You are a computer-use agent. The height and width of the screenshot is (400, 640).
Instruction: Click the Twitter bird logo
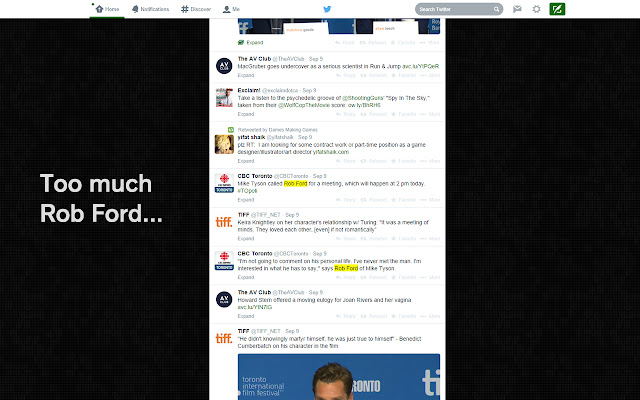click(327, 9)
